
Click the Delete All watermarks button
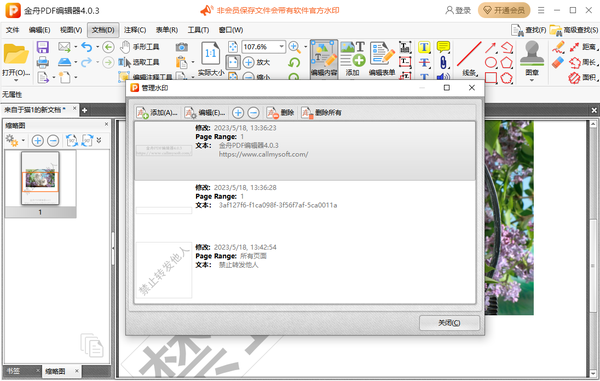tap(321, 112)
